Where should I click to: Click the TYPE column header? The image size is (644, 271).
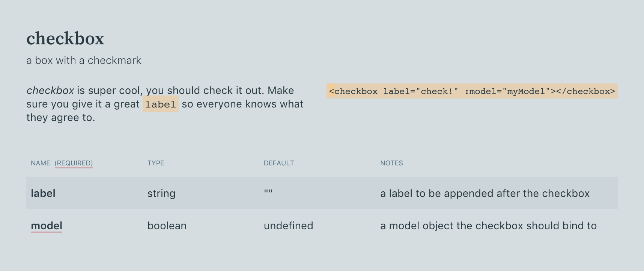156,163
